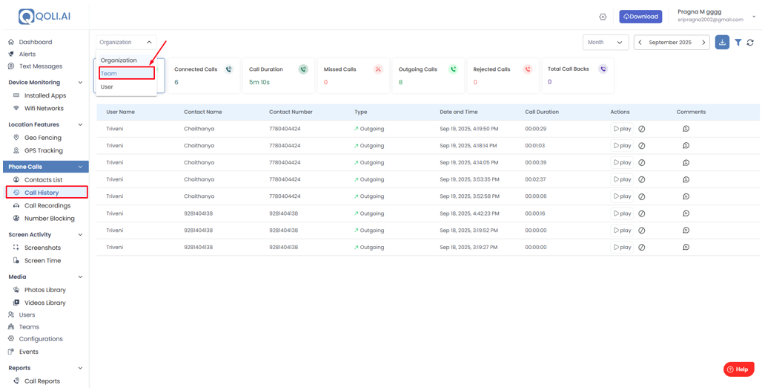
Task: Collapse the Device Monitoring section
Action: 80,83
